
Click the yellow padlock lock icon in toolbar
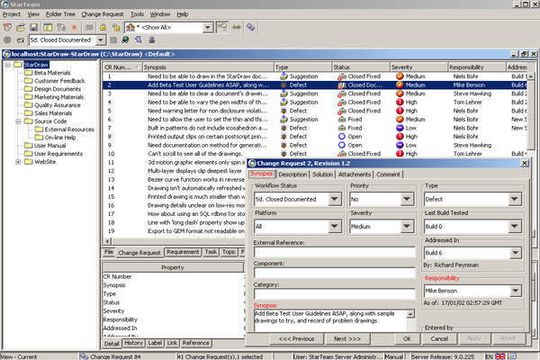click(103, 27)
